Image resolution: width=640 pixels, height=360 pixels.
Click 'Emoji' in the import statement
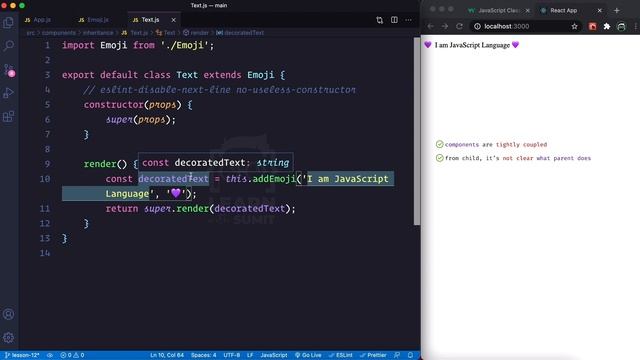pyautogui.click(x=113, y=45)
